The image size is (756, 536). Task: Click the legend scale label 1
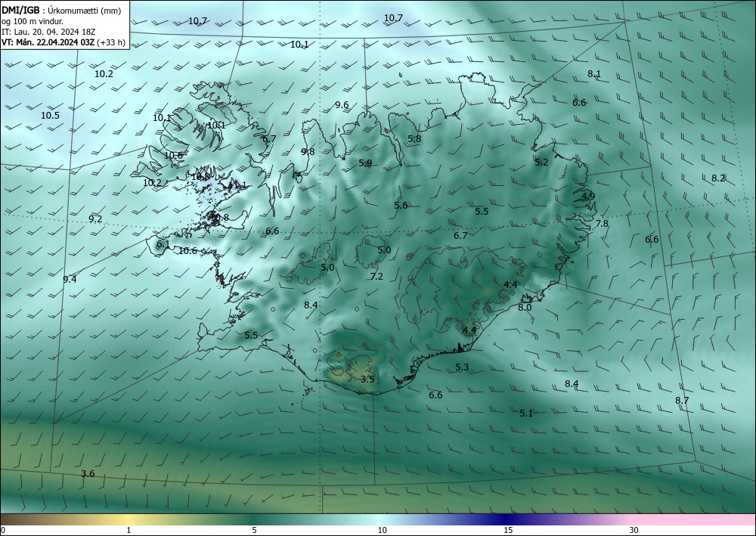(129, 530)
